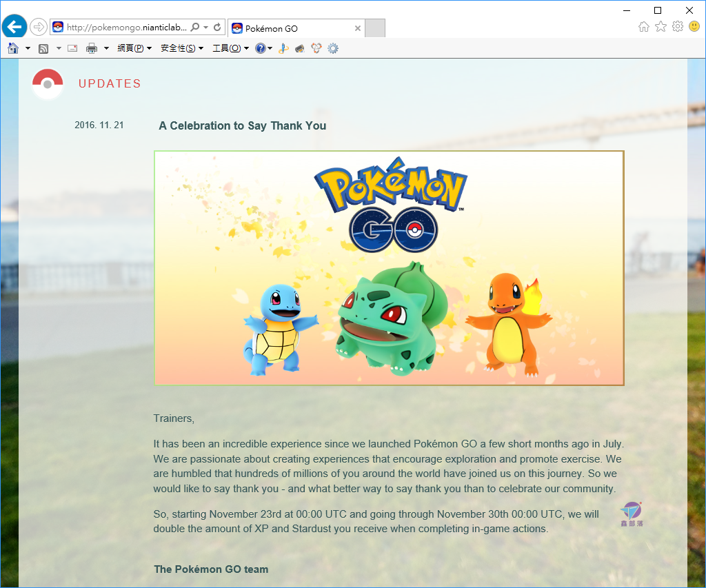Click the paragraph beginning "So, starting November 23rd"
The height and width of the screenshot is (588, 706).
tap(376, 521)
